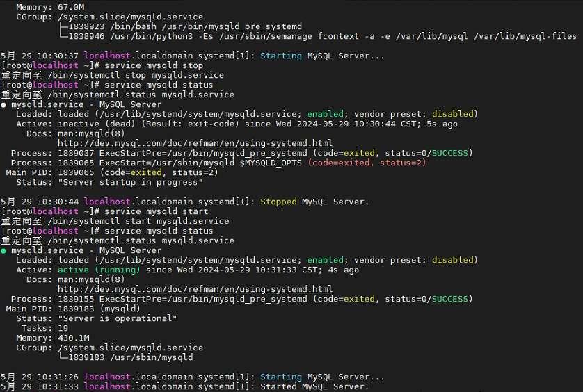Click the 1838923 mysqld_pre_systemd tree entry
583x392 pixels.
point(181,26)
